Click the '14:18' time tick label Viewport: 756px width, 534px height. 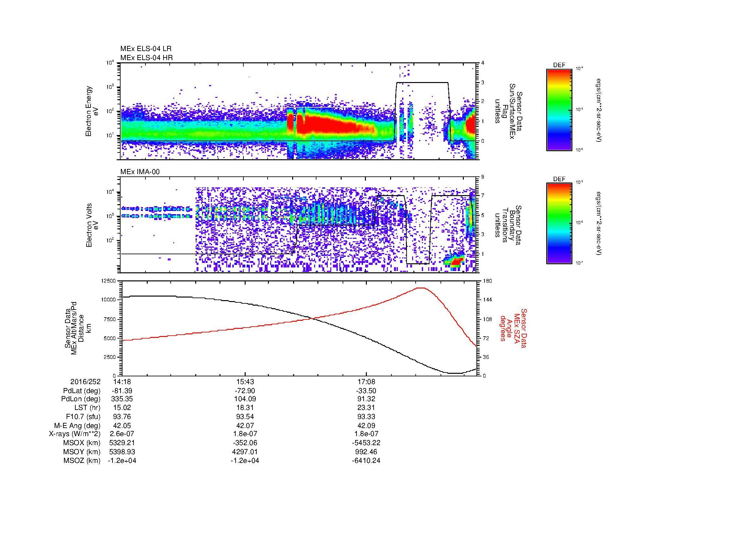(122, 382)
